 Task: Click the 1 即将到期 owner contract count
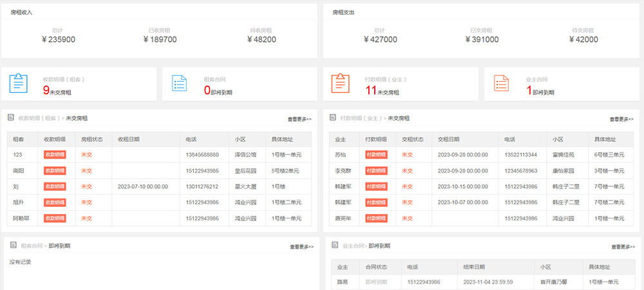click(x=529, y=91)
